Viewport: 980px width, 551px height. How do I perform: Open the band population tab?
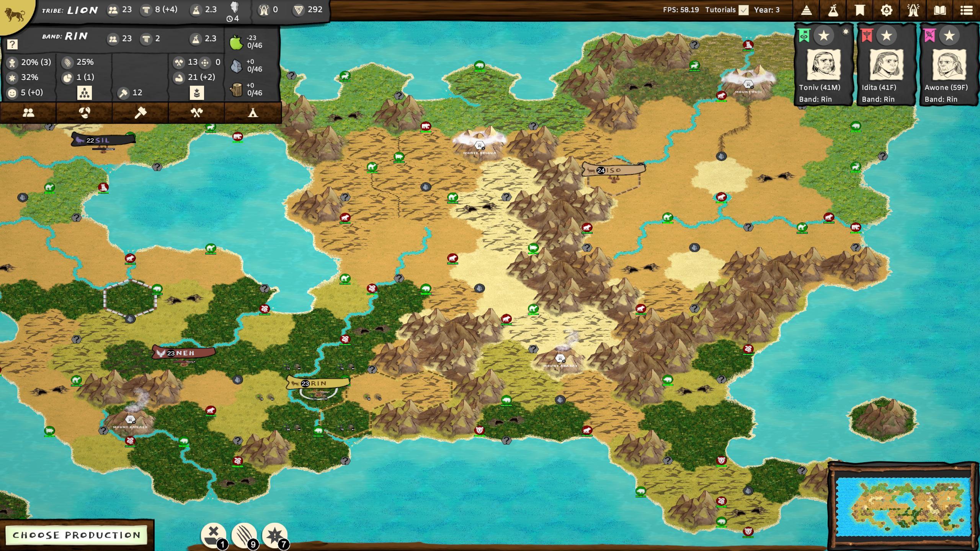(28, 112)
